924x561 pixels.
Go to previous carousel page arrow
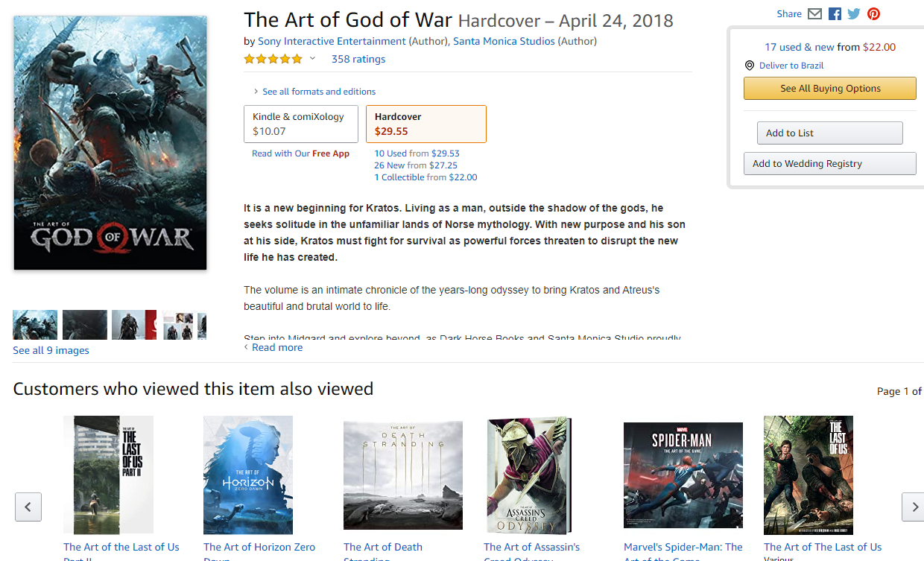[28, 507]
